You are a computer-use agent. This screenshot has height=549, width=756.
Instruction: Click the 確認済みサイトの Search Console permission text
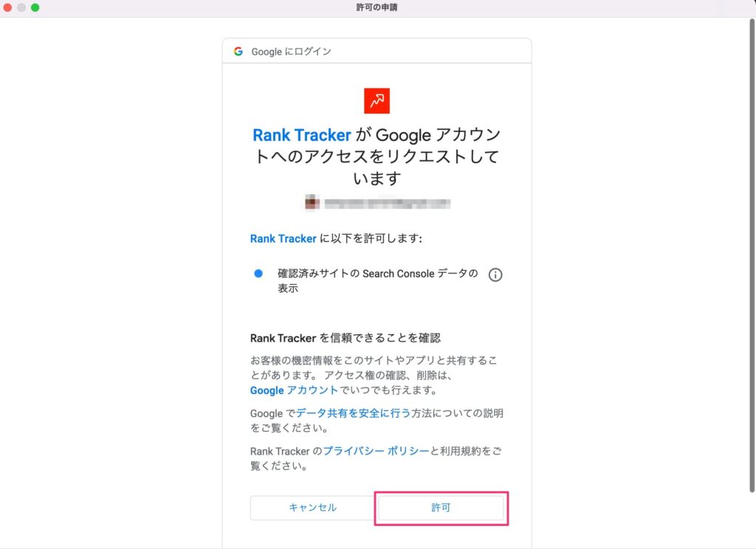(377, 280)
